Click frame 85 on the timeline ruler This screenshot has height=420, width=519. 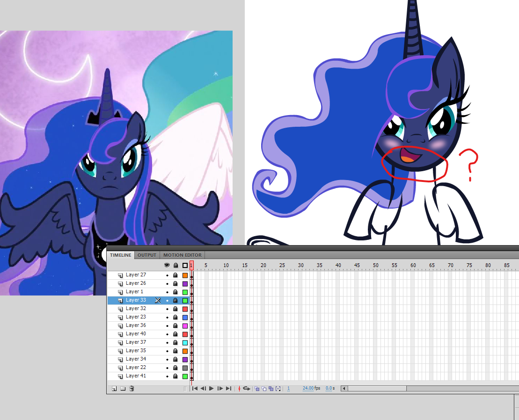pyautogui.click(x=506, y=266)
